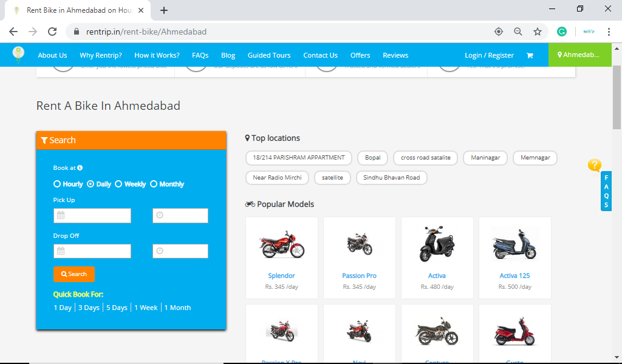Click the Pick Up calendar icon

61,215
